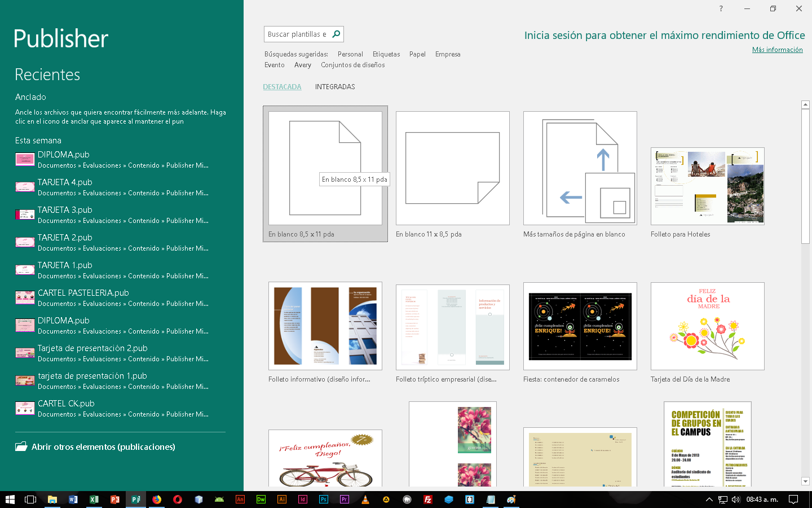Viewport: 812px width, 508px height.
Task: Open recent file Tarjeta de presentación 2.pub
Action: (120, 353)
